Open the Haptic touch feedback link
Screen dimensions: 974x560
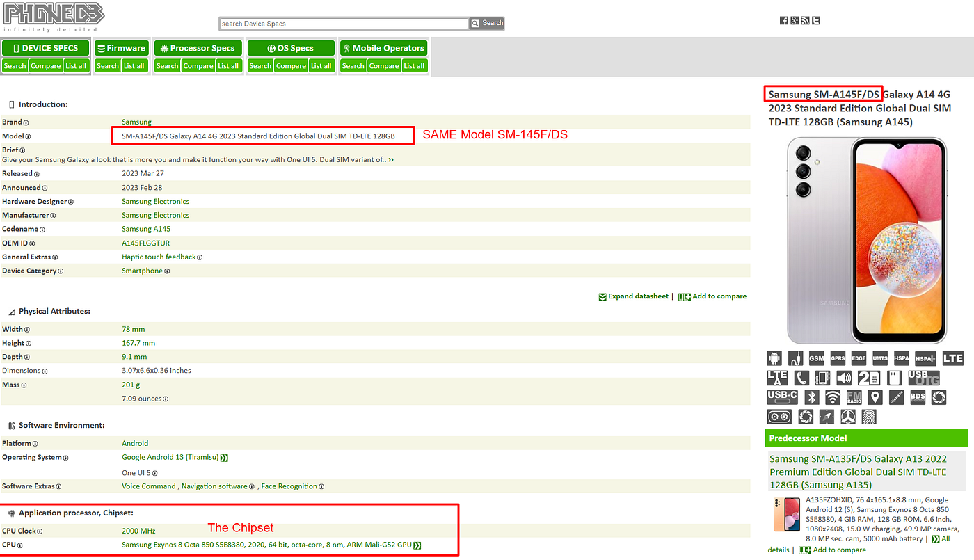pos(159,257)
